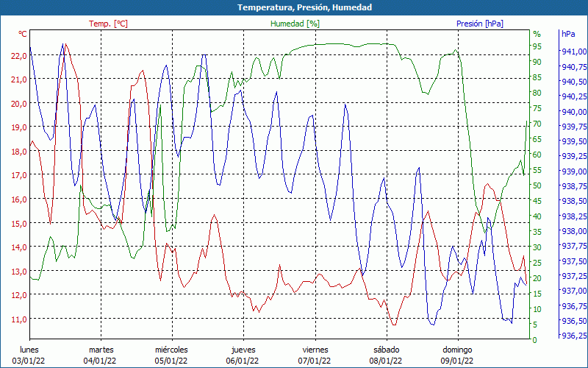Click the 937,50 pressure axis value

(x=574, y=261)
